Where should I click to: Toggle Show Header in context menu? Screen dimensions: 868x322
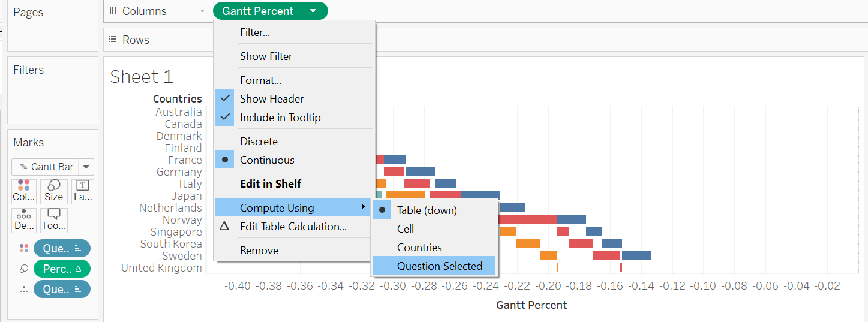pyautogui.click(x=272, y=99)
